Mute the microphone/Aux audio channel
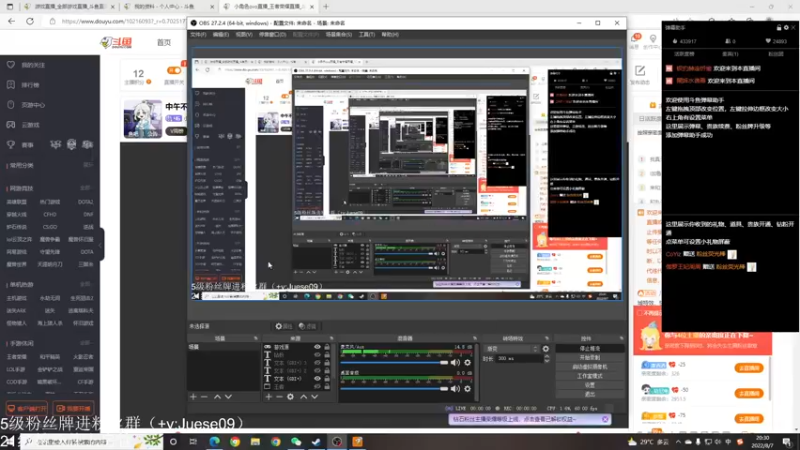Image resolution: width=800 pixels, height=450 pixels. (x=455, y=362)
